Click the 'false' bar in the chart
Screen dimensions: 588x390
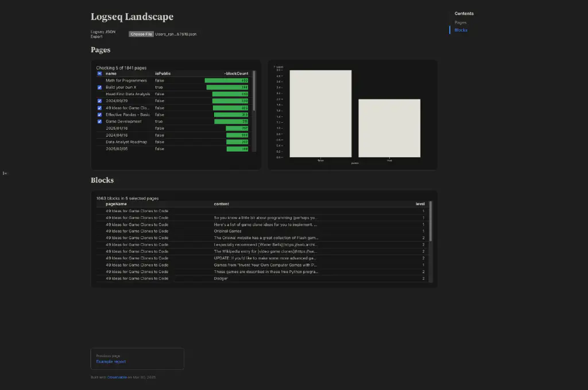click(320, 114)
